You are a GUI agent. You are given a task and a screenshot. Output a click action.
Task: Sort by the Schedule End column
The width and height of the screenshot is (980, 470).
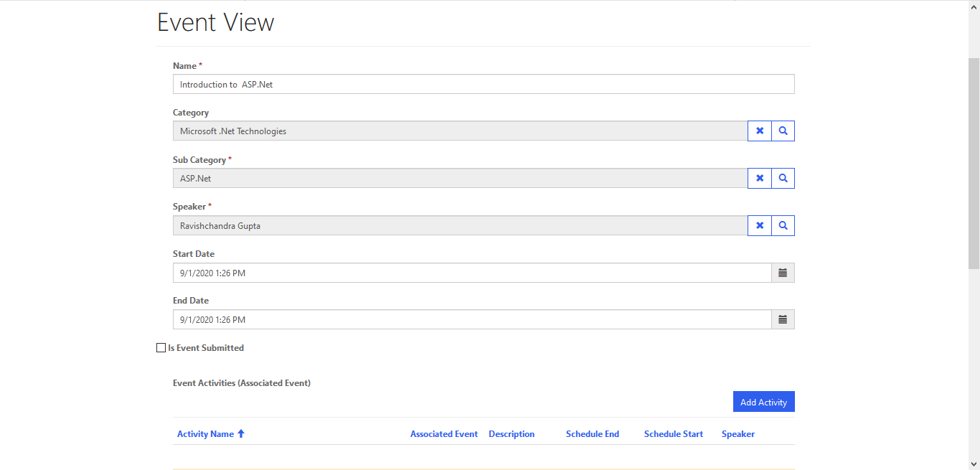click(593, 433)
